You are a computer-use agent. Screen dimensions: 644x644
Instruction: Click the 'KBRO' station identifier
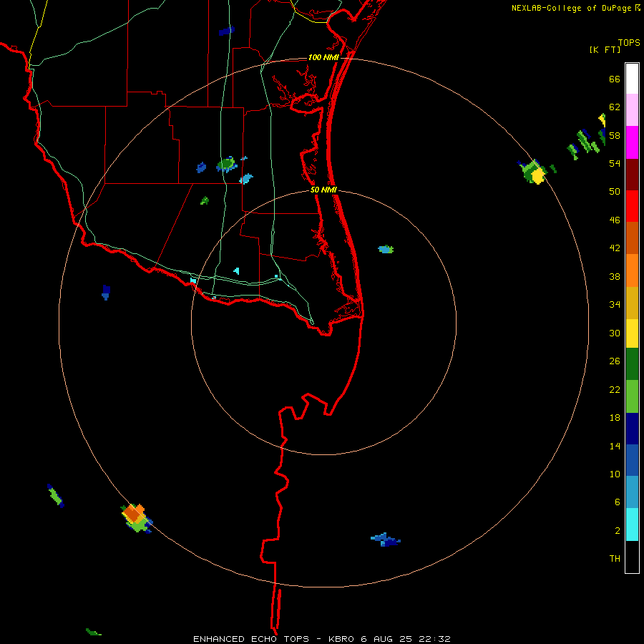pyautogui.click(x=342, y=639)
